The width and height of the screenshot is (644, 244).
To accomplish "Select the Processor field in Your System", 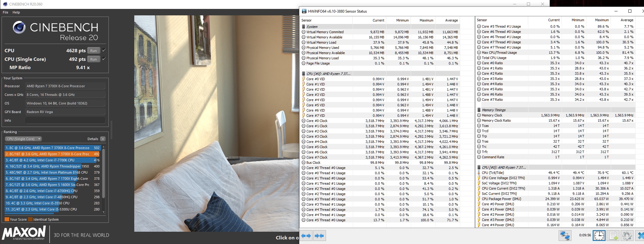I will (65, 86).
